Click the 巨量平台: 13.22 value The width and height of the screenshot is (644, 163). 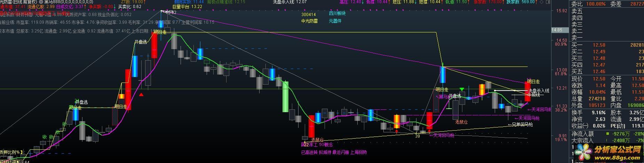point(187,7)
